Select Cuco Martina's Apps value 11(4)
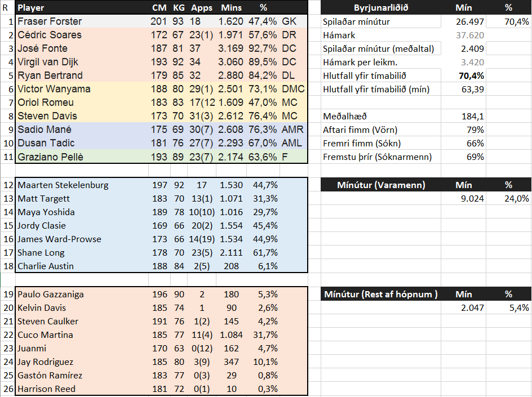The height and width of the screenshot is (397, 532). tap(202, 334)
